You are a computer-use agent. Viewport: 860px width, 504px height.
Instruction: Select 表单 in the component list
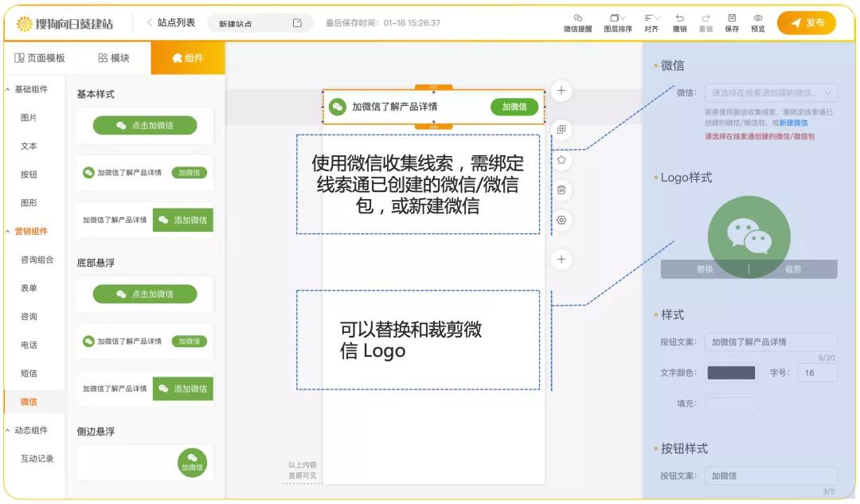(x=29, y=288)
